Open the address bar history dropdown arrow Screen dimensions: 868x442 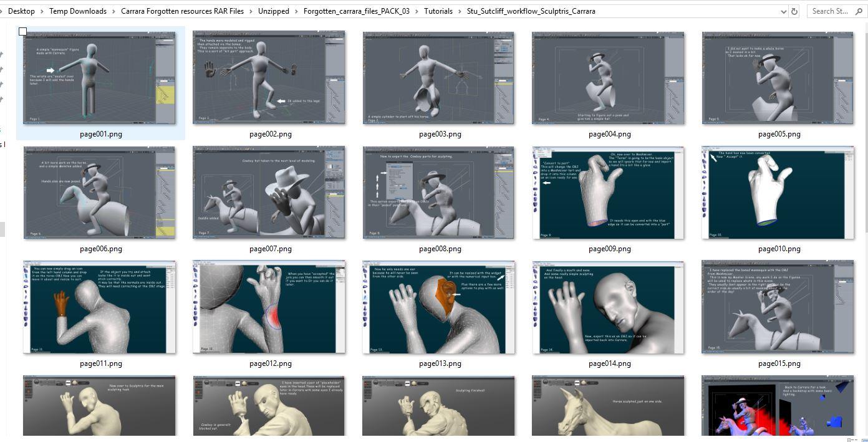point(783,11)
